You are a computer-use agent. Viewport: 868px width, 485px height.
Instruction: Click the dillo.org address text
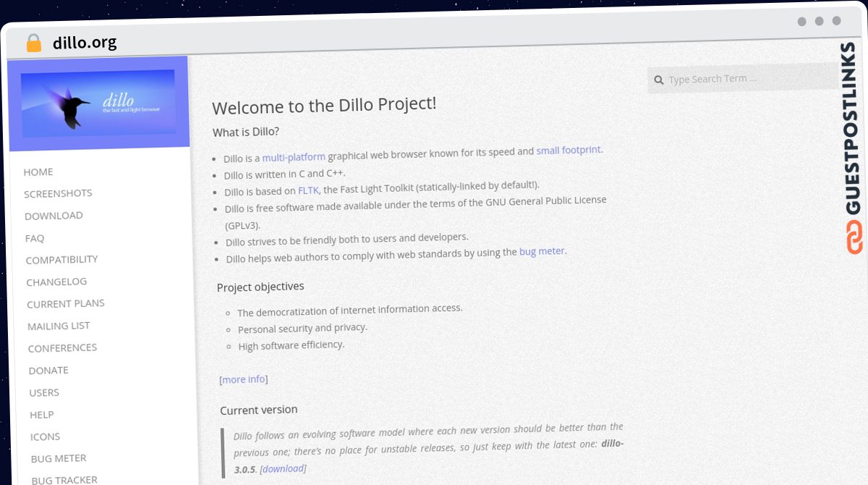click(x=85, y=43)
